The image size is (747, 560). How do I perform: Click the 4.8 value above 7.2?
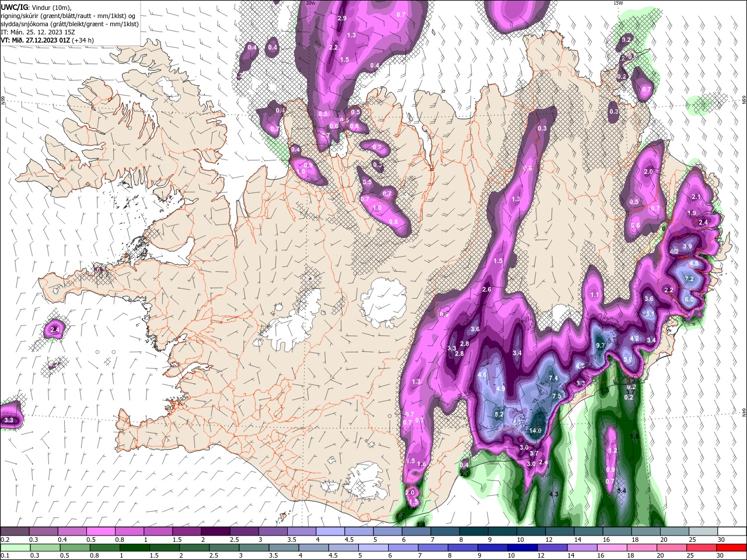694,264
